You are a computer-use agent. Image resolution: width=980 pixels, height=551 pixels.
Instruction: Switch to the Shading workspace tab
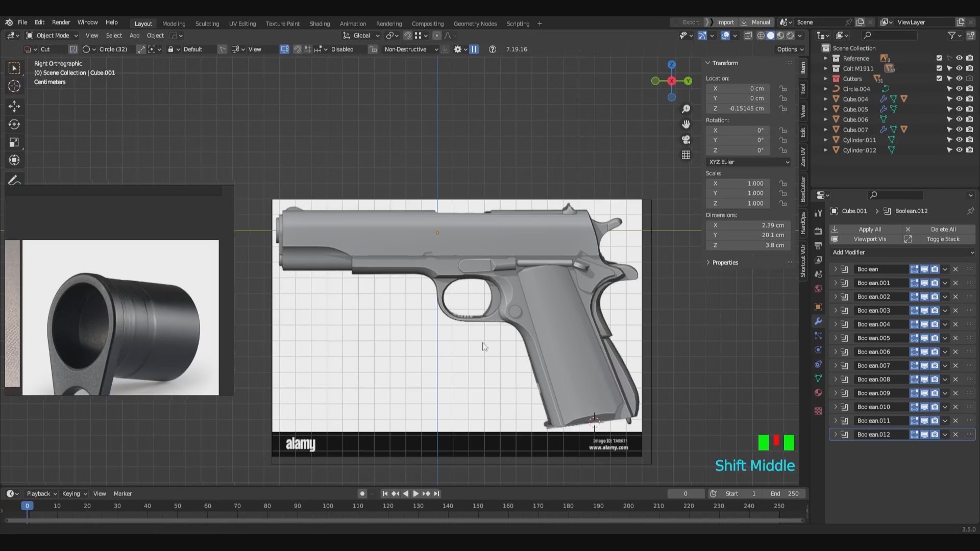tap(320, 23)
